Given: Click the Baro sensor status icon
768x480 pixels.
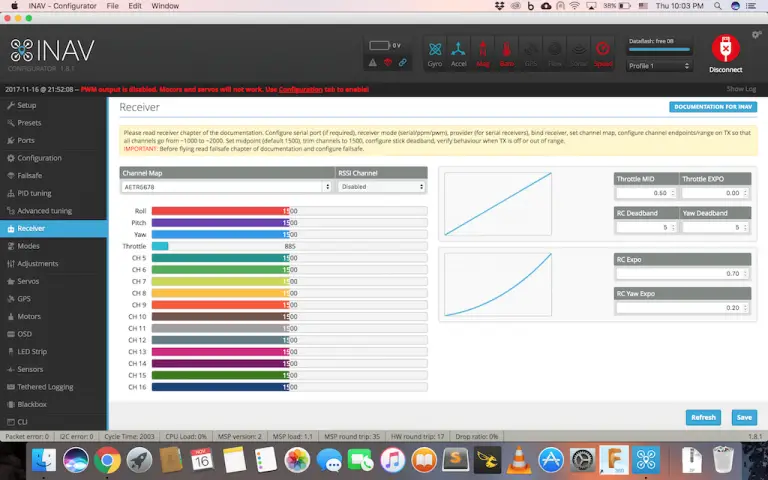Looking at the screenshot, I should coord(507,52).
